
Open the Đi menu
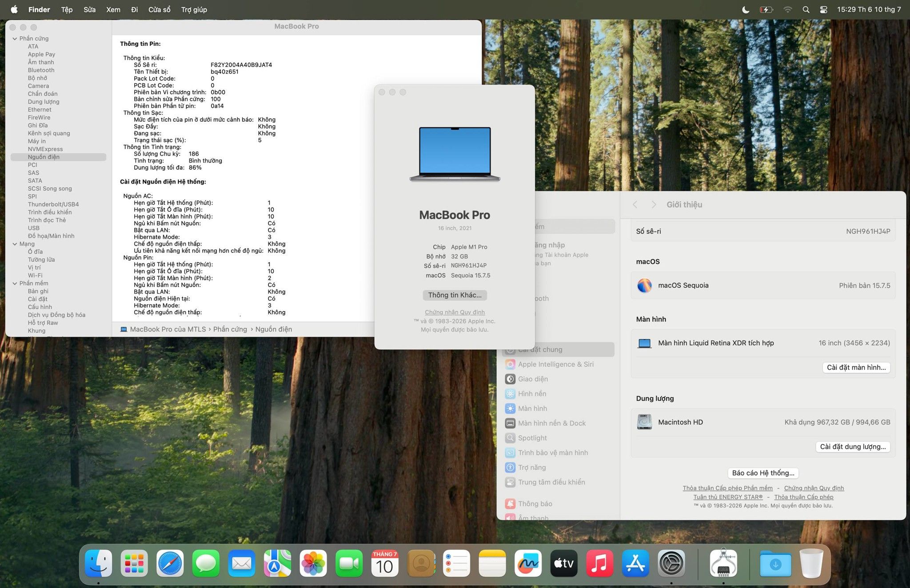135,9
